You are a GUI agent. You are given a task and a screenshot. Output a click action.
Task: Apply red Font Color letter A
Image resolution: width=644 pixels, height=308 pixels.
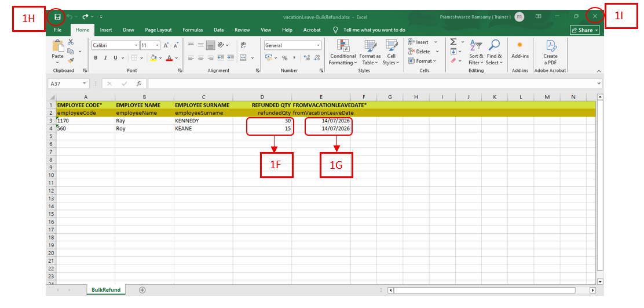tap(169, 58)
